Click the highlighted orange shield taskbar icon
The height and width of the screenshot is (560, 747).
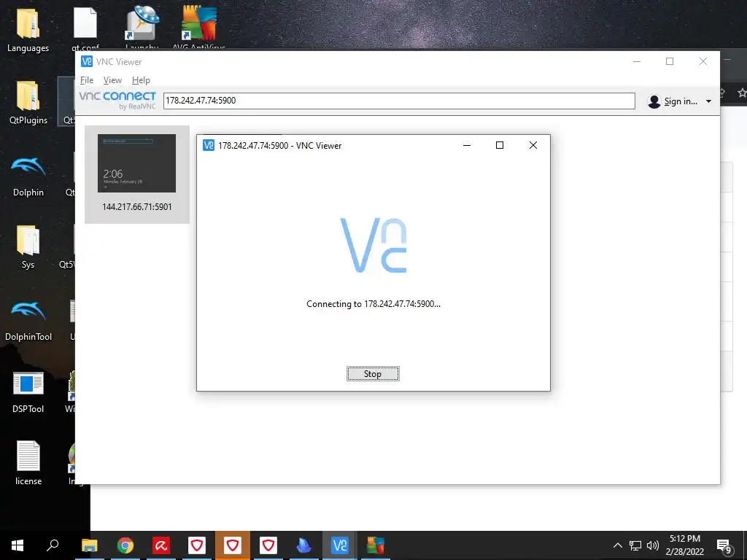(233, 545)
